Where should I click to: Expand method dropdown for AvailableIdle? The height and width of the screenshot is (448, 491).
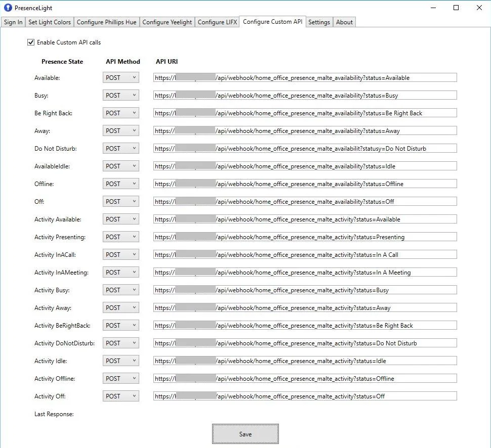click(x=121, y=166)
